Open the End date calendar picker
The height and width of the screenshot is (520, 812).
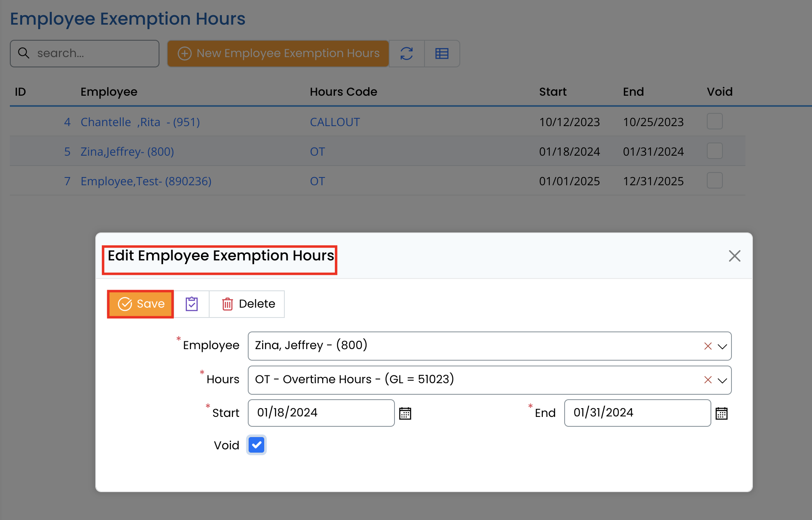tap(722, 413)
